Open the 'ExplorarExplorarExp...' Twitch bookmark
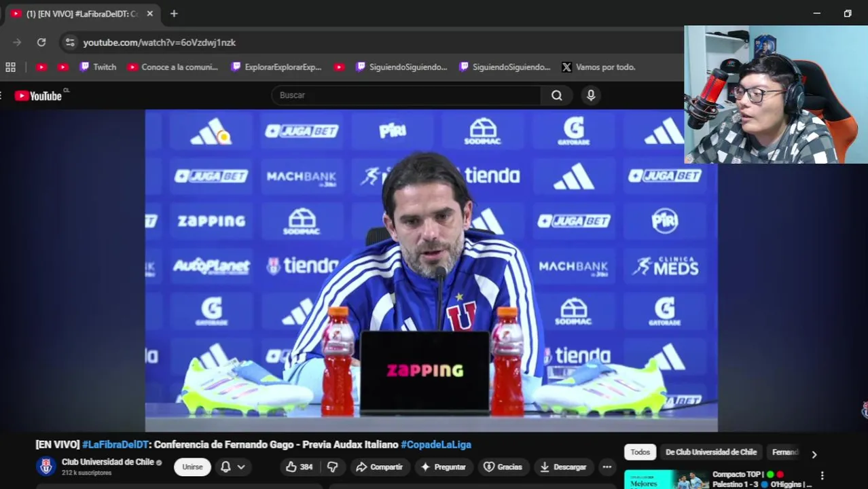This screenshot has width=868, height=489. coord(276,67)
